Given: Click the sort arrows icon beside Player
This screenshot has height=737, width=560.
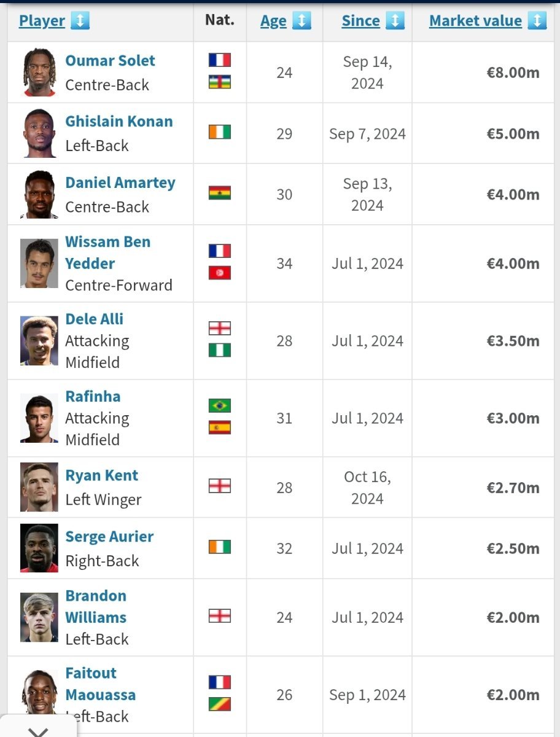Looking at the screenshot, I should (80, 21).
